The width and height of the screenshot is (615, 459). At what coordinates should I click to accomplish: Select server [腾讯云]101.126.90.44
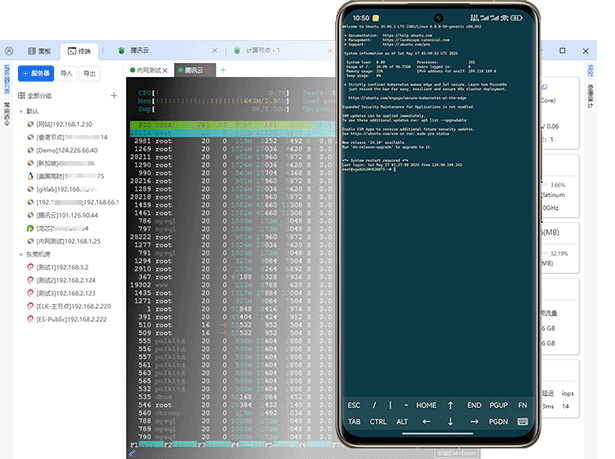pyautogui.click(x=63, y=215)
